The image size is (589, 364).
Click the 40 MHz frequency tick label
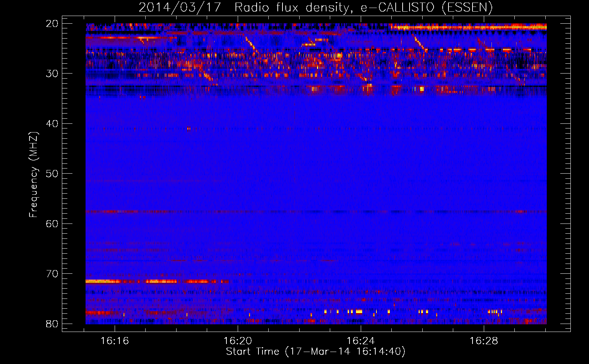[x=52, y=124]
